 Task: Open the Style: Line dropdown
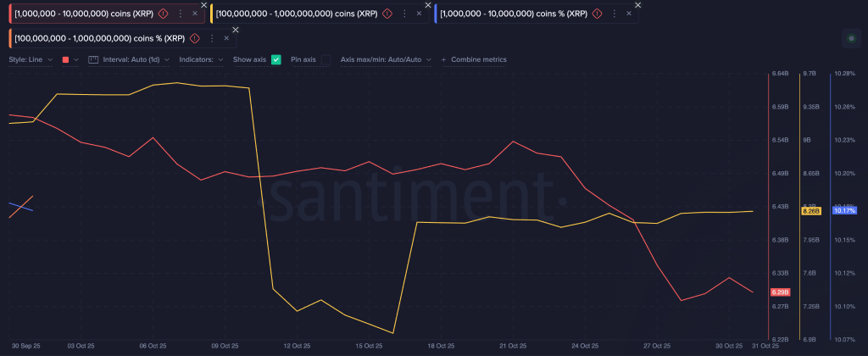tap(31, 60)
